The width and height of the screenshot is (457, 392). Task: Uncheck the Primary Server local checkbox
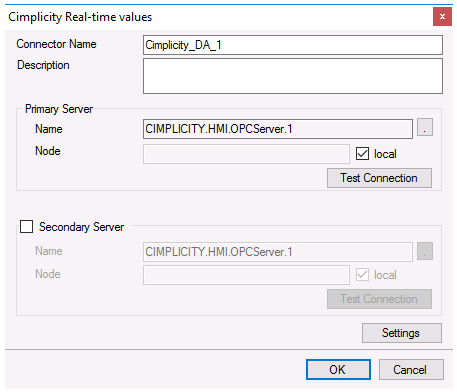pyautogui.click(x=362, y=154)
